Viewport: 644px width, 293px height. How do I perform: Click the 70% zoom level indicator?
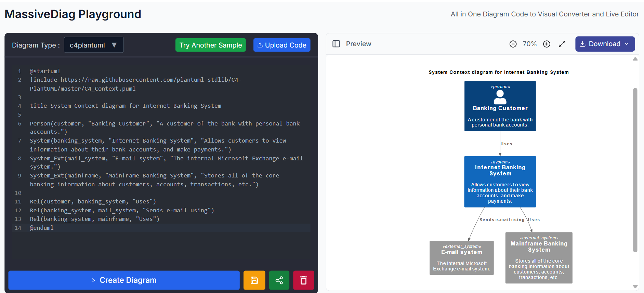529,44
